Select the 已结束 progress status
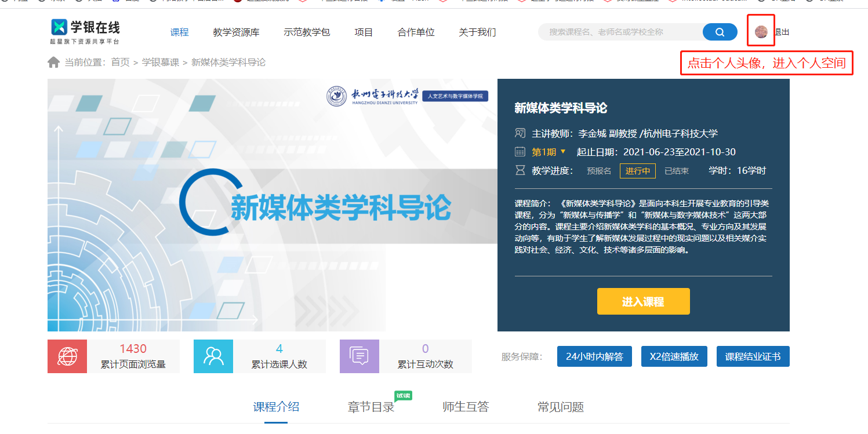 tap(676, 171)
